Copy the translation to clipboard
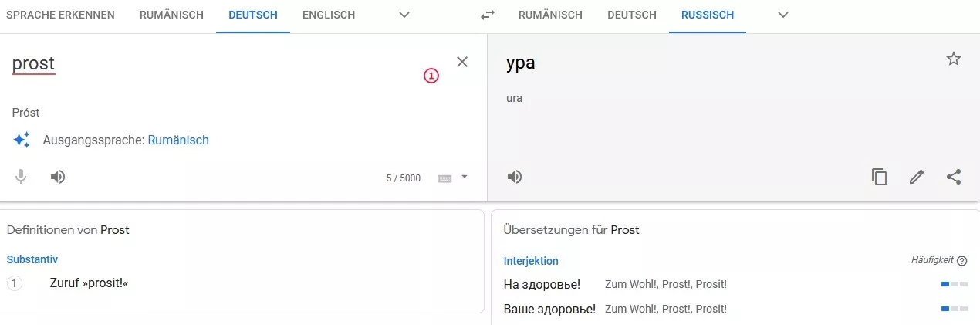The image size is (980, 325). pyautogui.click(x=879, y=177)
